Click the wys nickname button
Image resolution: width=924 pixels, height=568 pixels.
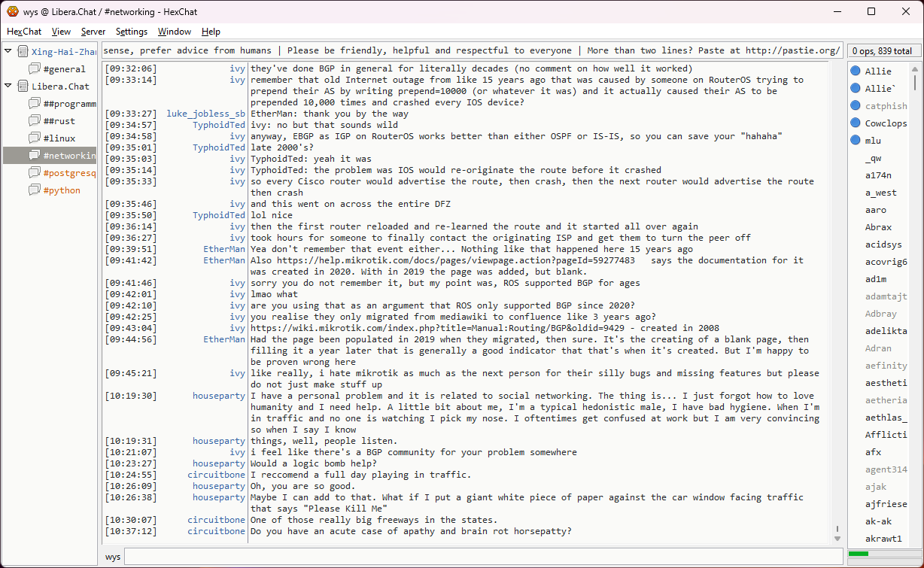pyautogui.click(x=113, y=557)
